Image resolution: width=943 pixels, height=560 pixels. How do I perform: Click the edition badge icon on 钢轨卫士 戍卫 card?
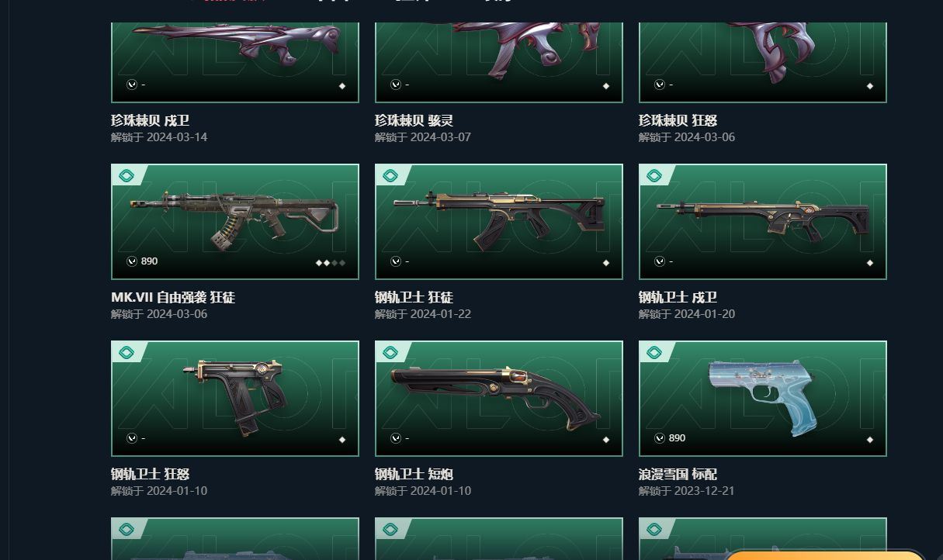[x=654, y=176]
